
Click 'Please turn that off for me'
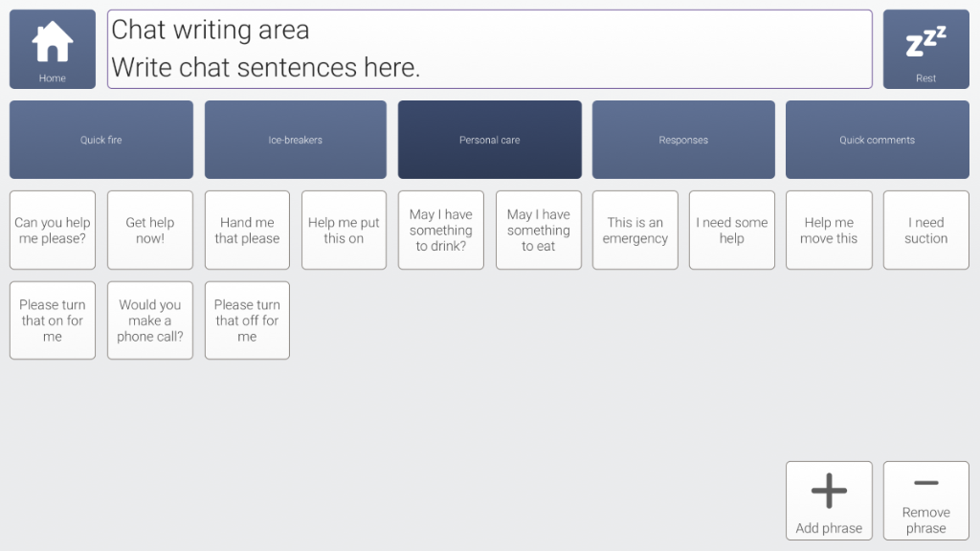[247, 320]
